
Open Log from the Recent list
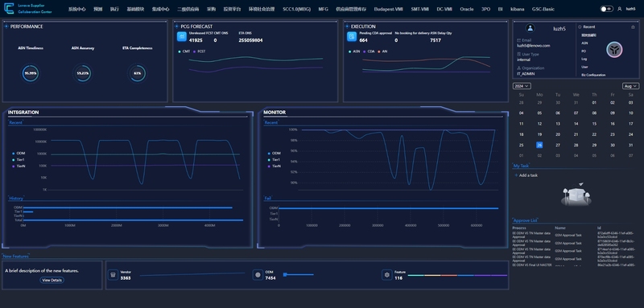[584, 59]
